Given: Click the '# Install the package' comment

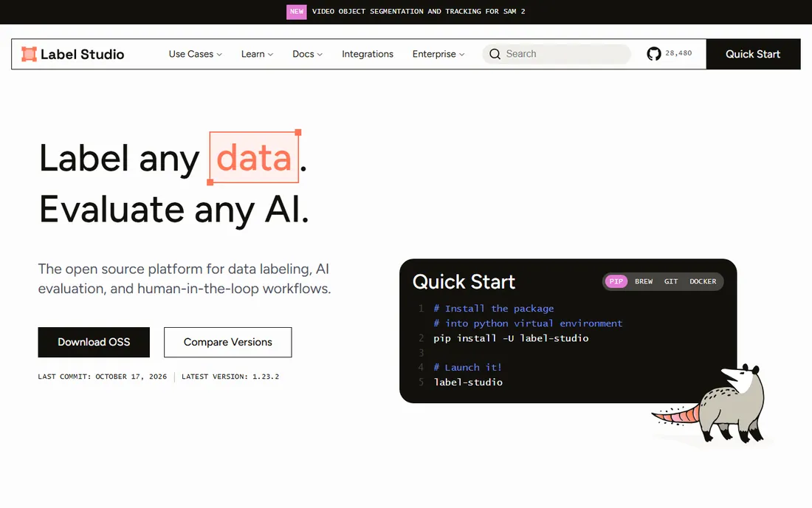Looking at the screenshot, I should [x=494, y=309].
